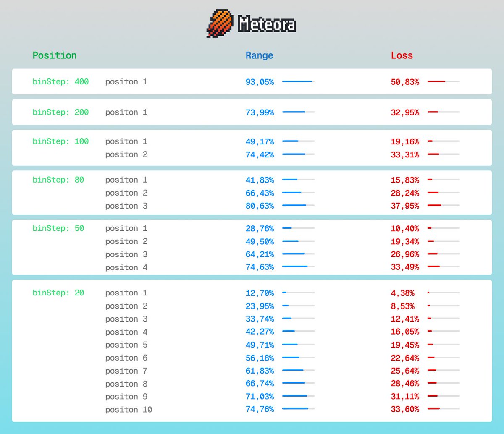Image resolution: width=504 pixels, height=434 pixels.
Task: Click the 49,71% range value
Action: tap(260, 345)
